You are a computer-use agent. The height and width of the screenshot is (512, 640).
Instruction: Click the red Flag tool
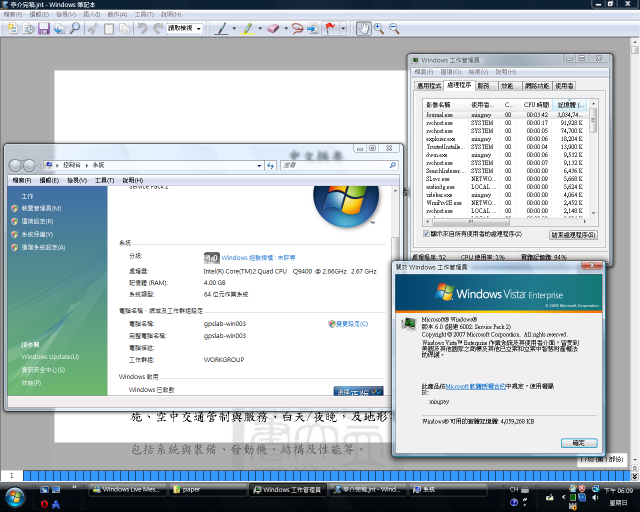pos(330,29)
